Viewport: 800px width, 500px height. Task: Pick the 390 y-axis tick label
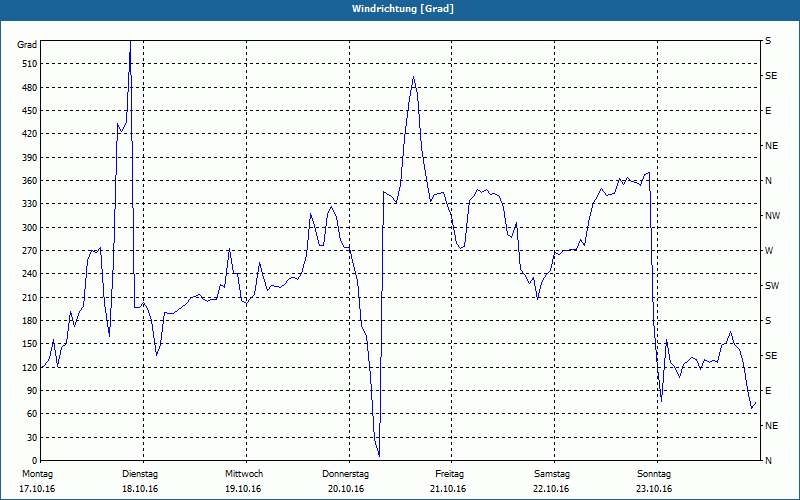click(x=30, y=158)
